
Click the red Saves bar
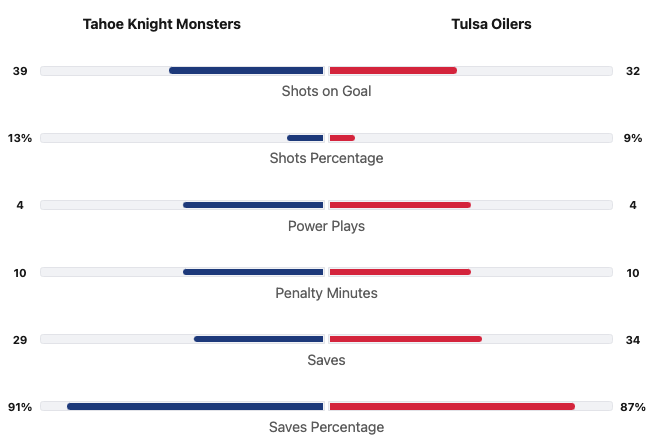(405, 339)
